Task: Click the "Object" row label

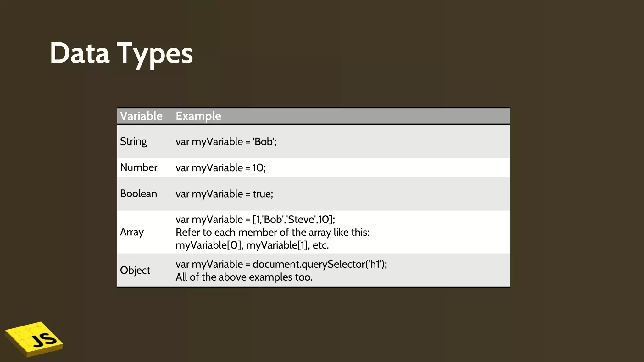Action: pyautogui.click(x=135, y=270)
